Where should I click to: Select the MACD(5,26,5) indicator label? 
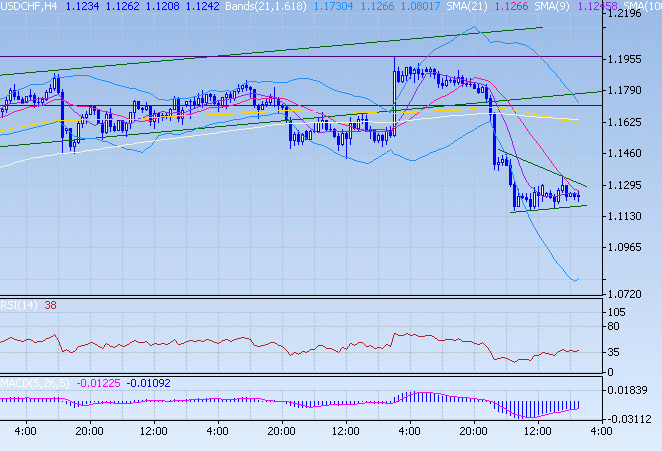31,382
